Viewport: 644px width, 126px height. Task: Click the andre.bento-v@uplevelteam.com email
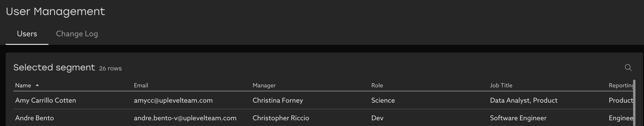click(x=185, y=118)
